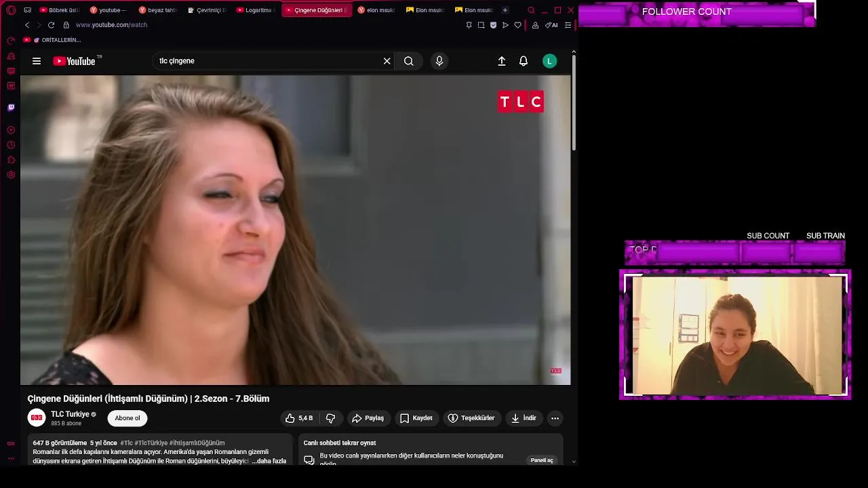Switch to the beyaz tahta tab
The image size is (868, 488).
coord(157,10)
